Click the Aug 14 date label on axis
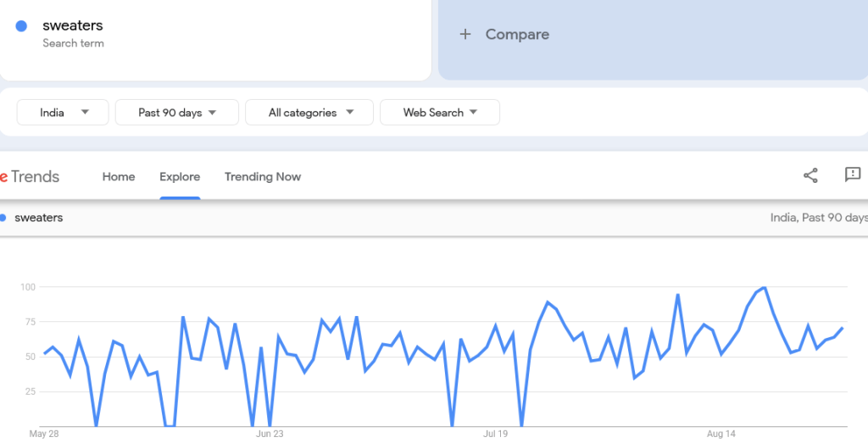This screenshot has height=443, width=868. click(721, 434)
